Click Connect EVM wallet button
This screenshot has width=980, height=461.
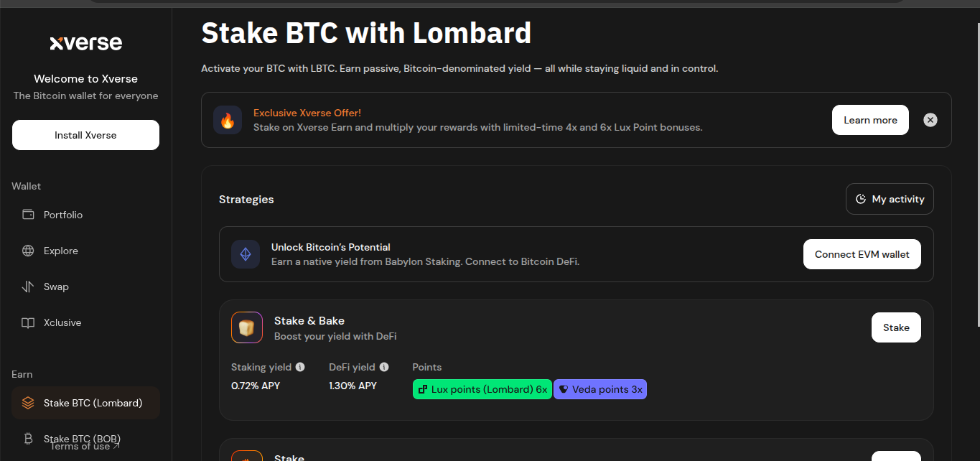coord(862,254)
